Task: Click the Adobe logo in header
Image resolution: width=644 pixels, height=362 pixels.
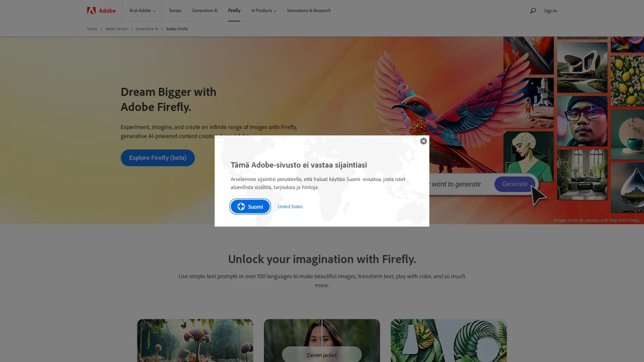Action: pos(101,11)
